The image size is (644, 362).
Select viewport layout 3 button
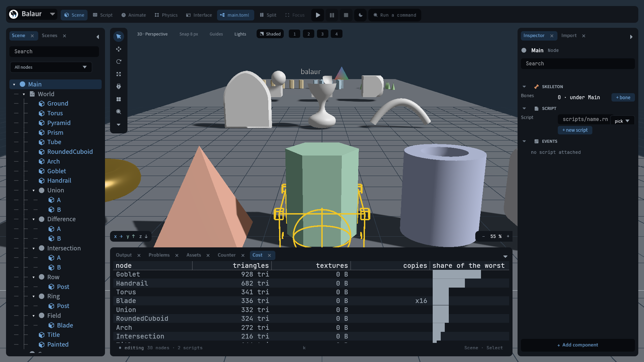[x=323, y=34]
